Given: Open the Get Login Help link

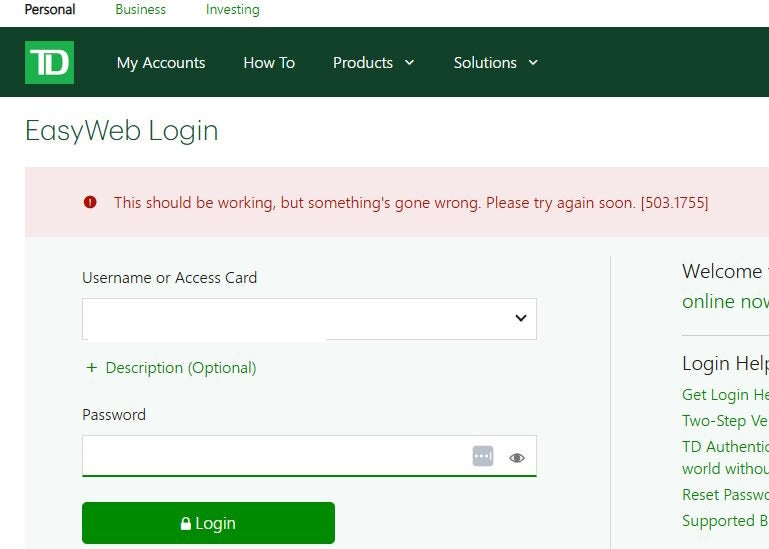Looking at the screenshot, I should point(725,395).
